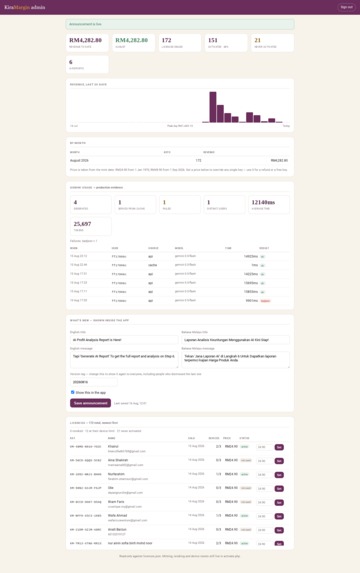Toggle the Show this in the app checkbox
360x573 pixels.
pyautogui.click(x=72, y=392)
